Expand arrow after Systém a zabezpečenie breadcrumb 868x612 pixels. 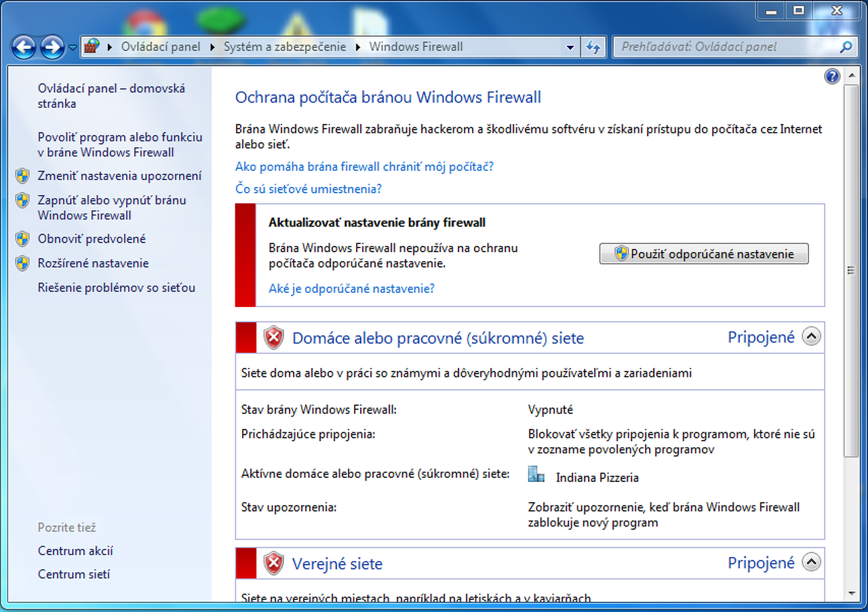click(358, 47)
